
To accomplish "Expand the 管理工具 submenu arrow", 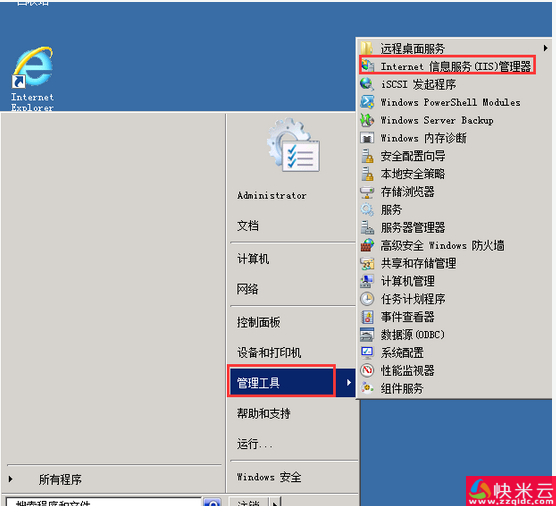I will [349, 382].
